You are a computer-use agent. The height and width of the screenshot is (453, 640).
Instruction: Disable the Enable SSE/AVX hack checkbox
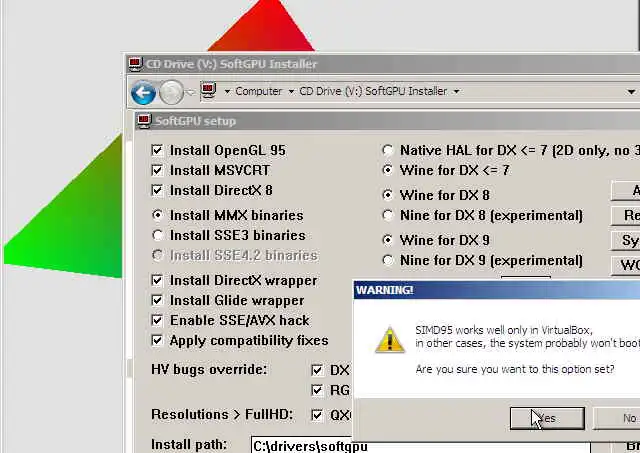[x=157, y=320]
